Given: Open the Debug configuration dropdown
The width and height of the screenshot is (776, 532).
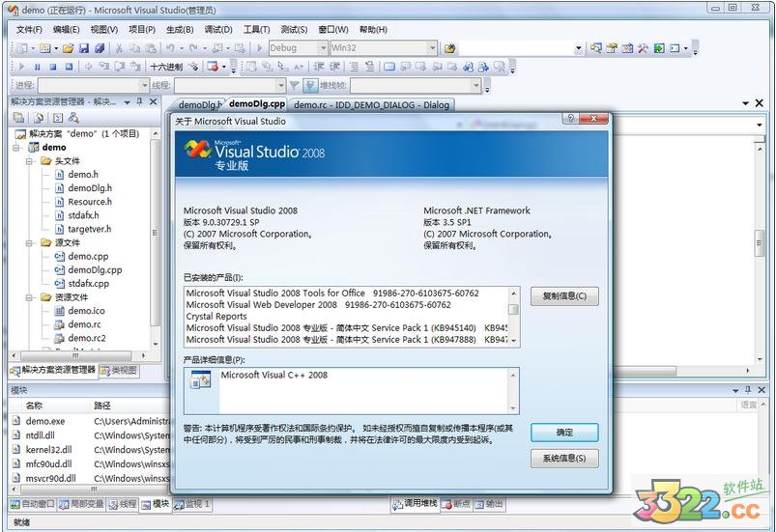Looking at the screenshot, I should 323,48.
